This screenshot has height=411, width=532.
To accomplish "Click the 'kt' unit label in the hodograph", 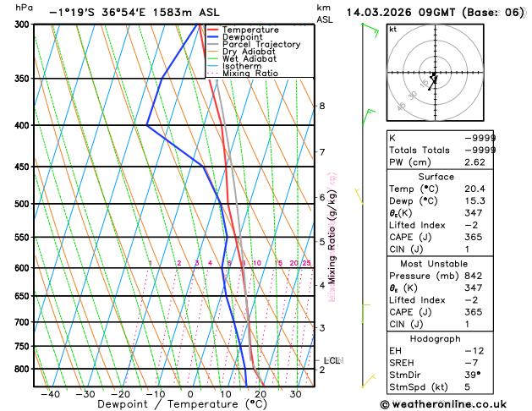I will point(393,30).
